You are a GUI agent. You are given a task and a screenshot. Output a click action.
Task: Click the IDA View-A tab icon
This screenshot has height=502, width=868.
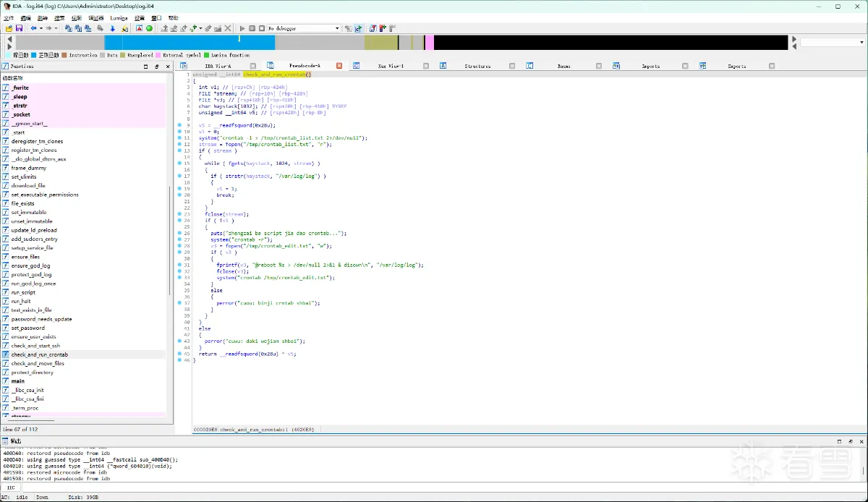click(x=184, y=66)
